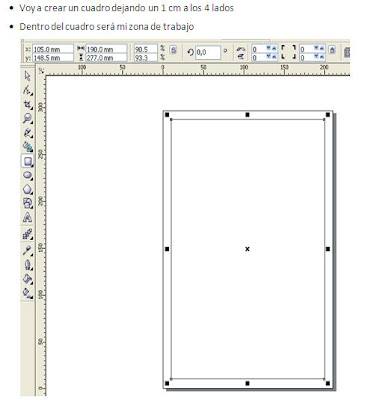Click the lower-left corner roundness field
Viewport: 383px width, 400px height.
click(x=259, y=58)
